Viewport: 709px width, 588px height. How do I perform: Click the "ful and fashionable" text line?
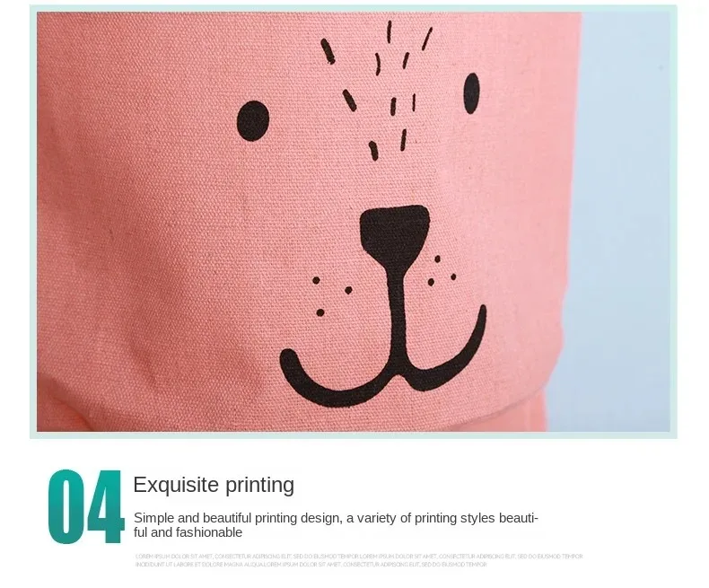[x=188, y=532]
